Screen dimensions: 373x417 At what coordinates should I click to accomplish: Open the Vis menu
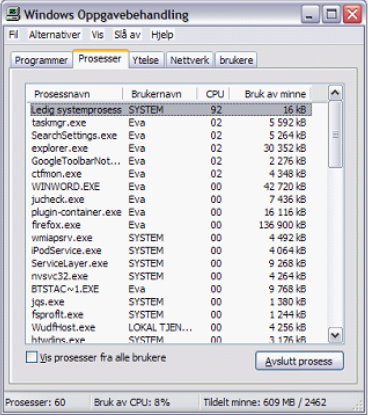(98, 35)
